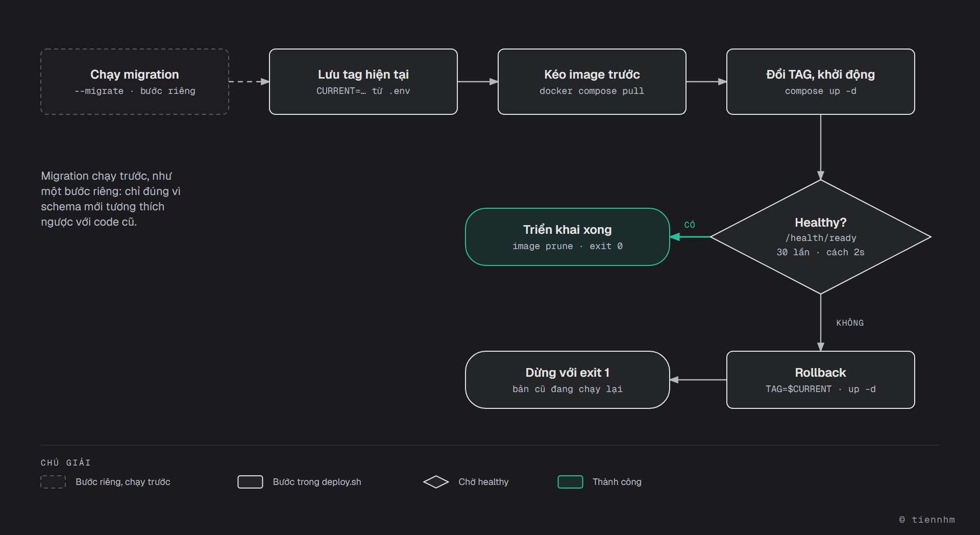Image resolution: width=980 pixels, height=535 pixels.
Task: Click the green "Triển khai xong" node
Action: [x=568, y=237]
